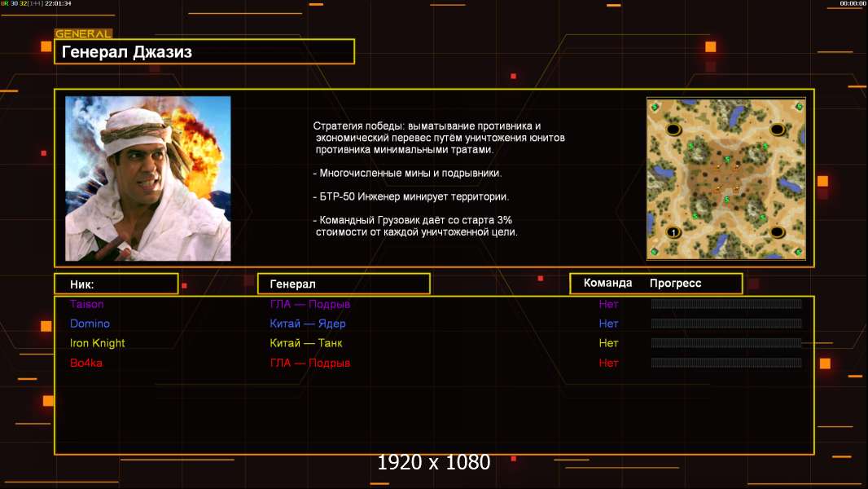Click the team value 'Нет' for Iron Knight
The height and width of the screenshot is (489, 868).
[608, 343]
